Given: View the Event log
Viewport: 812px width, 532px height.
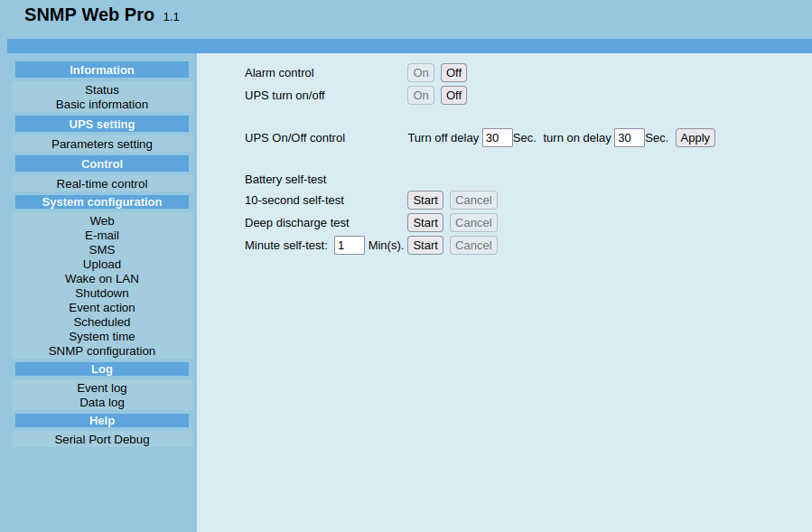Looking at the screenshot, I should (x=102, y=388).
